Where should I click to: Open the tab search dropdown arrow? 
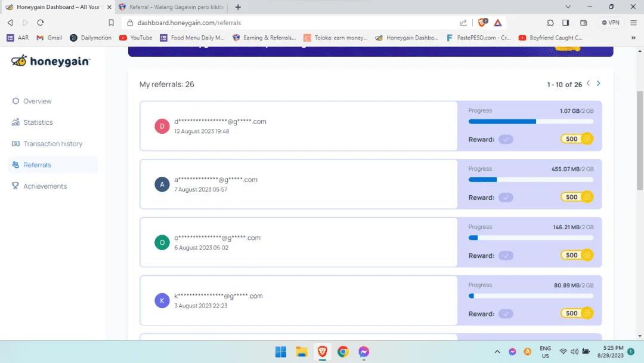568,7
